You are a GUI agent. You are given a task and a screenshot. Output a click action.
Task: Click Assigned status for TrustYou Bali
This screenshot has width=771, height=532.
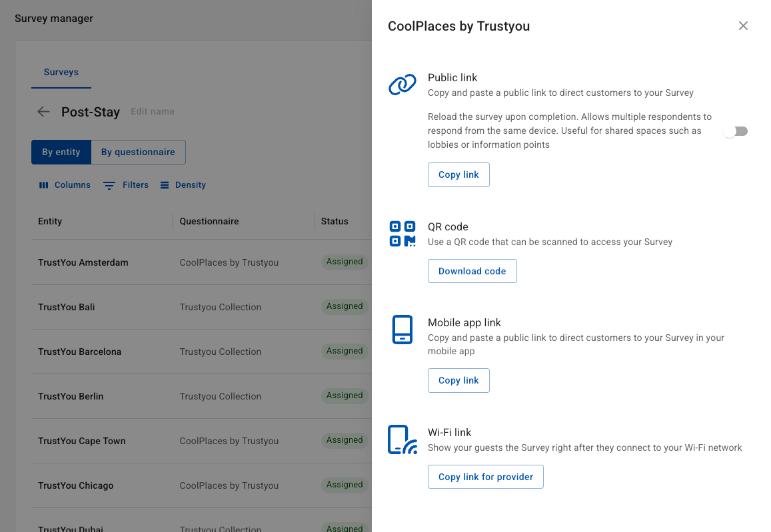[345, 306]
